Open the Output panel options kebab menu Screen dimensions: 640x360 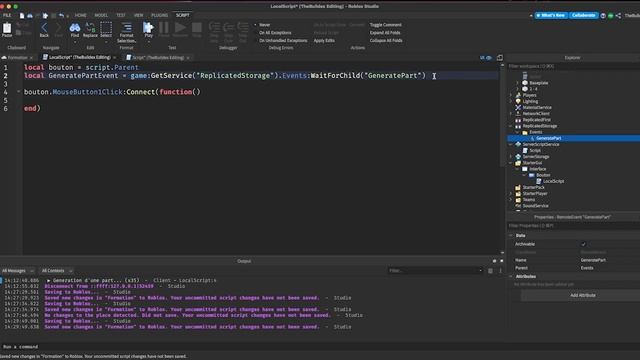[500, 271]
